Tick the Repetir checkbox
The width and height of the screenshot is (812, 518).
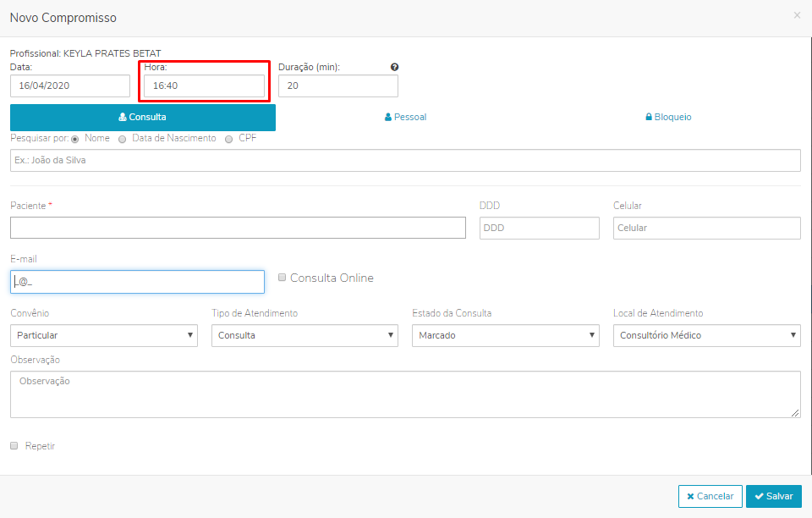click(14, 445)
